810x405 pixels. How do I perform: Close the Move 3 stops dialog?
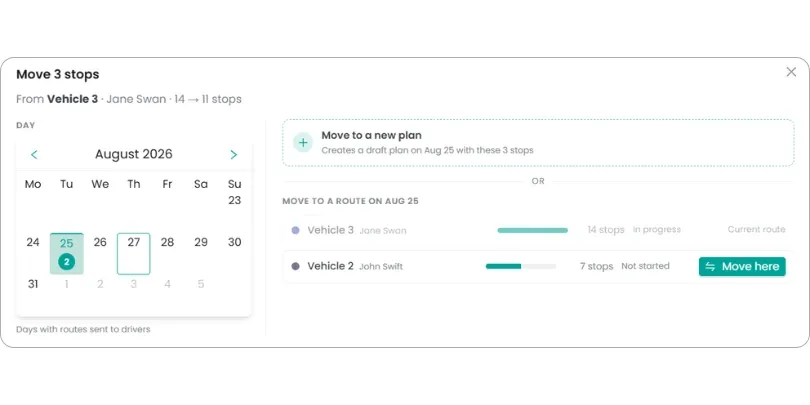point(791,72)
